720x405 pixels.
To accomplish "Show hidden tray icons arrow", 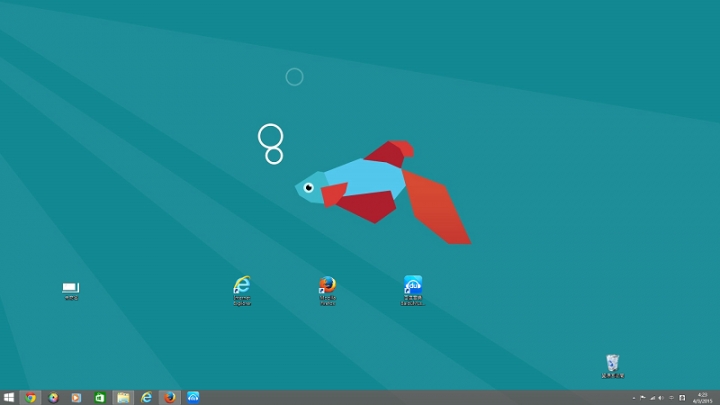I will coord(634,398).
